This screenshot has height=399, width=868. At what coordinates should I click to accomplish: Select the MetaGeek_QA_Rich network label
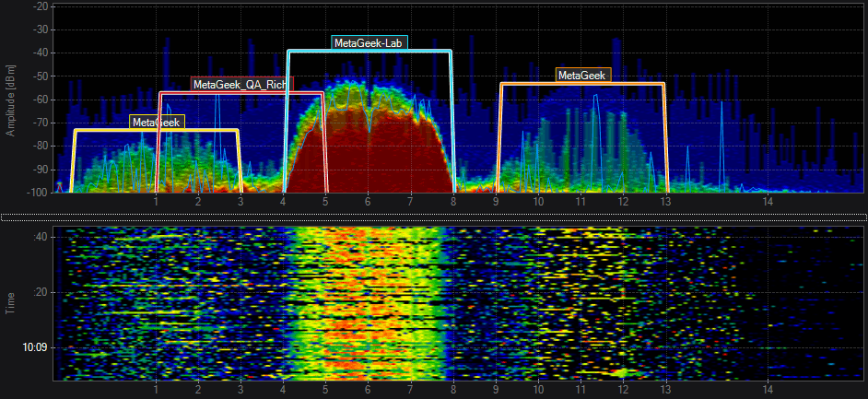coord(242,84)
